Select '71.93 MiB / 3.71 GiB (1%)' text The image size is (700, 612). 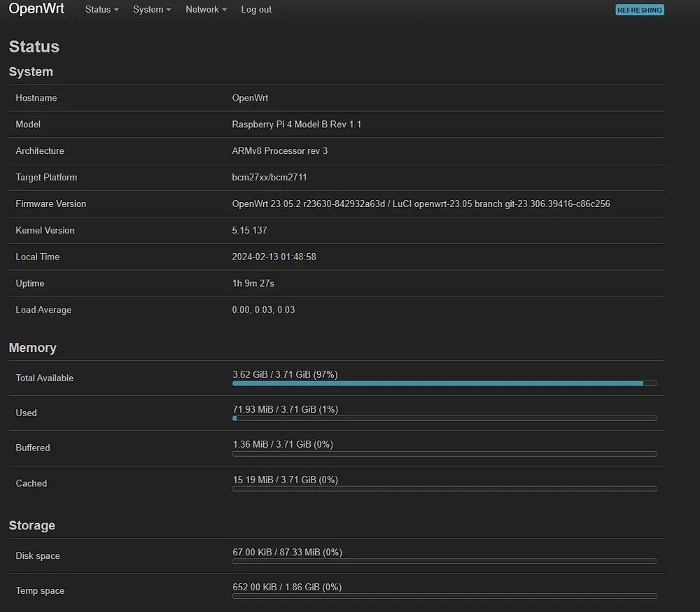286,409
